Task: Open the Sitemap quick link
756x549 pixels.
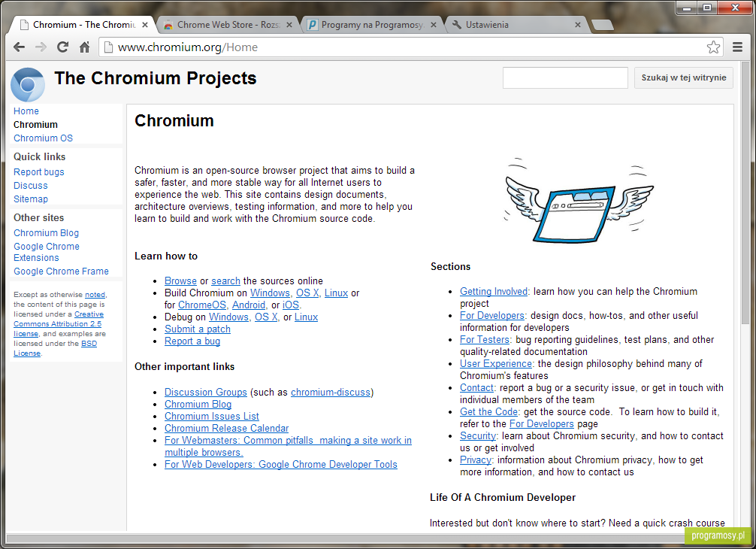Action: click(x=30, y=199)
